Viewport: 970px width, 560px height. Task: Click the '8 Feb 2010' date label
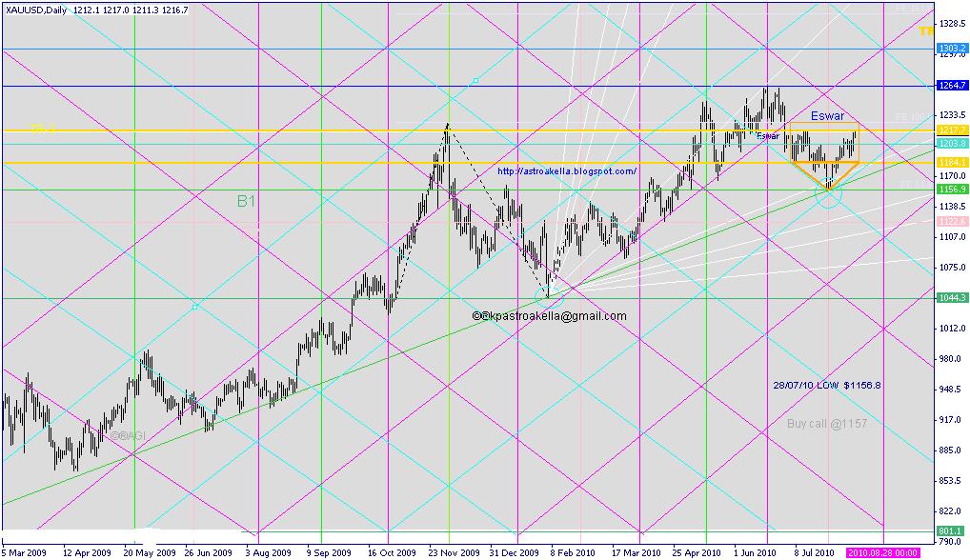573,552
